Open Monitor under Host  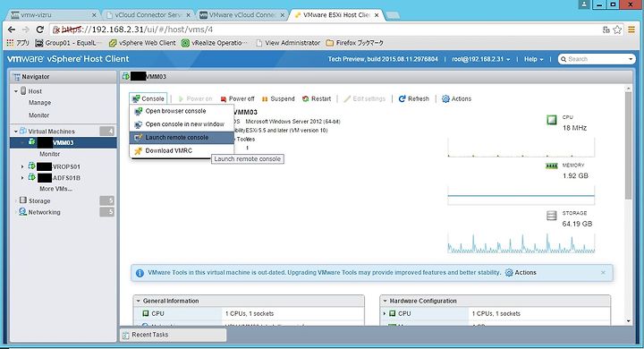[x=39, y=115]
